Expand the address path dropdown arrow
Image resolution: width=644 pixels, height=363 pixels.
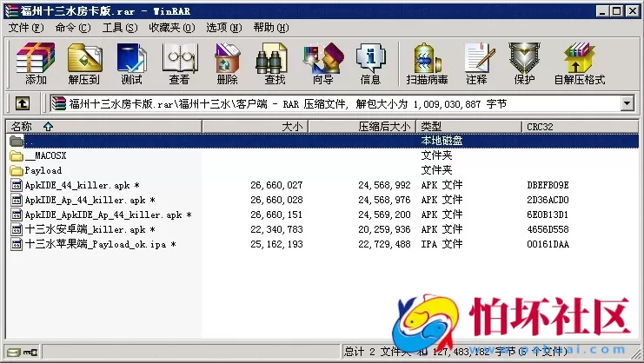pos(627,103)
